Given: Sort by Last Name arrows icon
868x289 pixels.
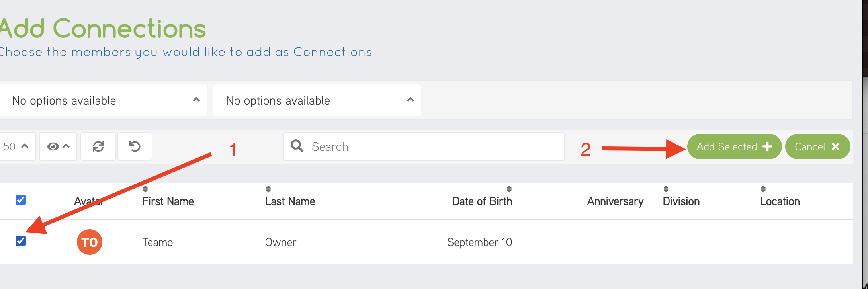Looking at the screenshot, I should pos(268,189).
